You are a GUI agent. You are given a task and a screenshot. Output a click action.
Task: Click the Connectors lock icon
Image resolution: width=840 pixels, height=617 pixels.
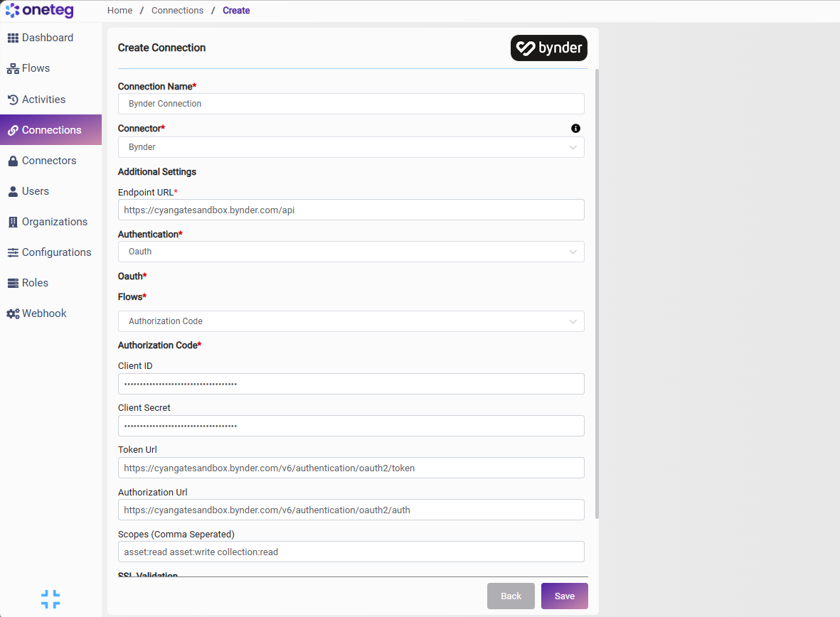coord(13,161)
